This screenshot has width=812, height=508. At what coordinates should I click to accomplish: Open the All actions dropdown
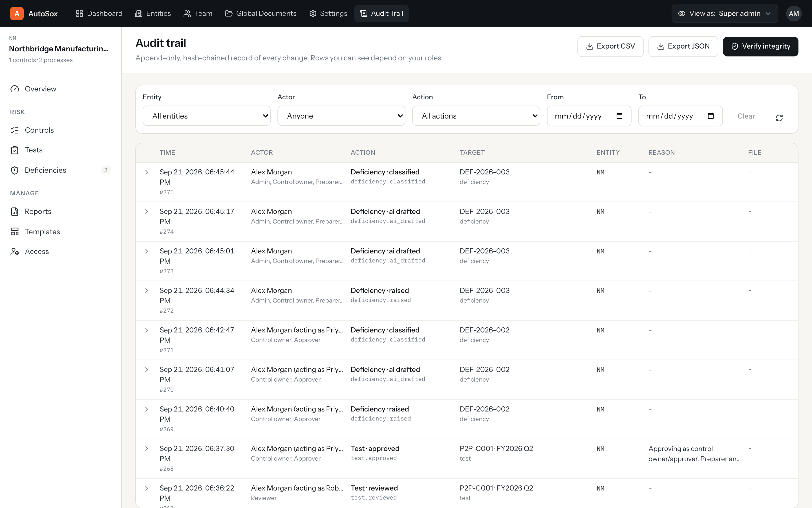pyautogui.click(x=476, y=116)
